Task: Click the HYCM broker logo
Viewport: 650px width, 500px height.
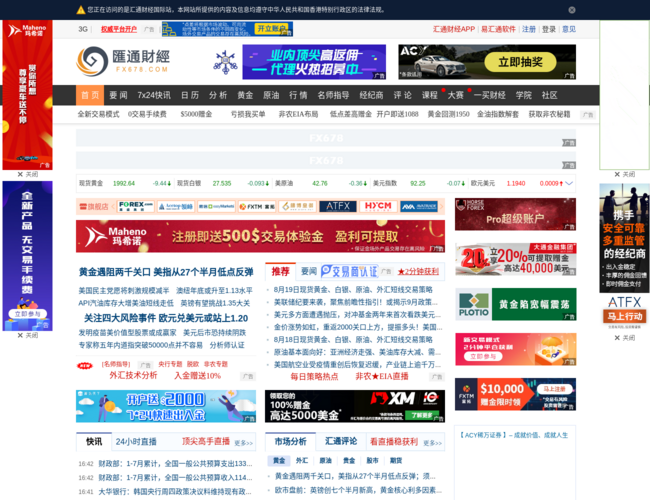Action: point(378,206)
